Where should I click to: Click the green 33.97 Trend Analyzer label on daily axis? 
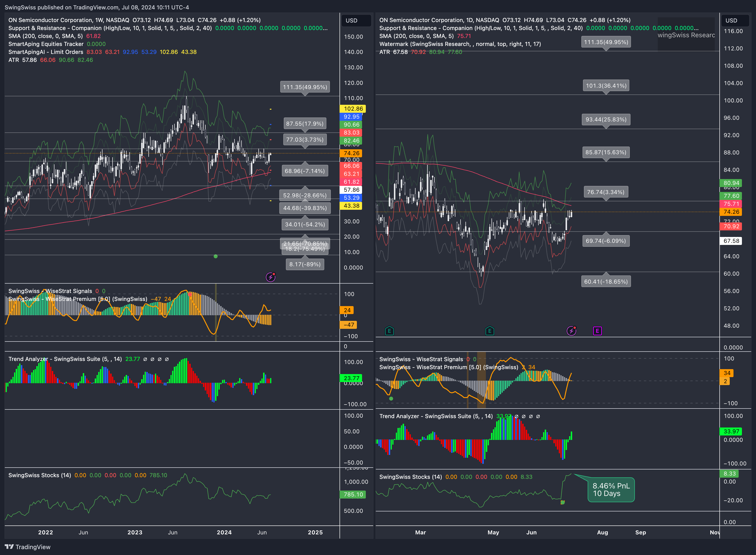pyautogui.click(x=731, y=431)
